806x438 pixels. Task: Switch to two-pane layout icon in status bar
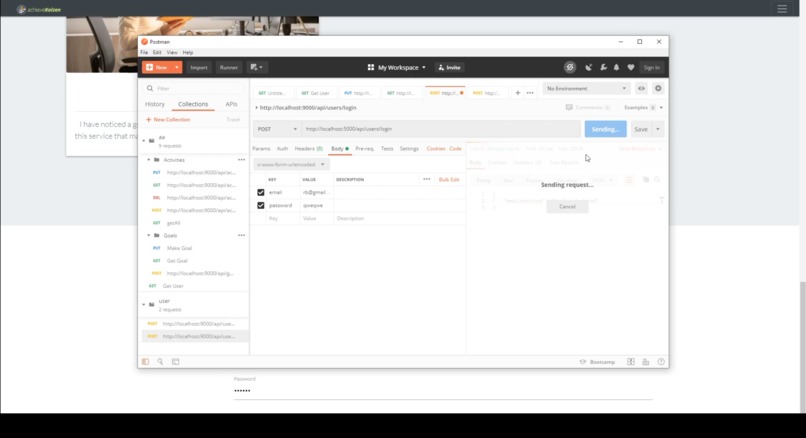coord(631,362)
